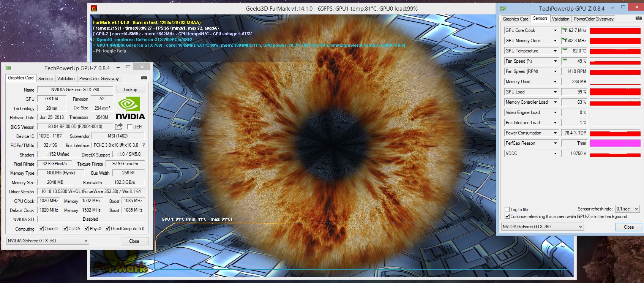The width and height of the screenshot is (644, 283).
Task: Click the FurMark title bar flame icon
Action: coord(94,8)
